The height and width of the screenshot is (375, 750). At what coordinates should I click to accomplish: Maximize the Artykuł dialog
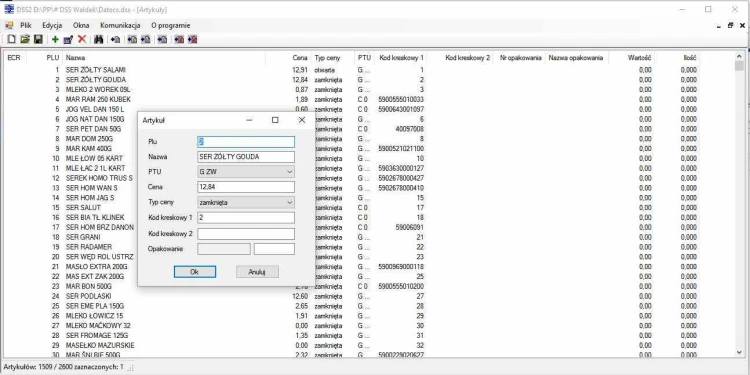275,120
